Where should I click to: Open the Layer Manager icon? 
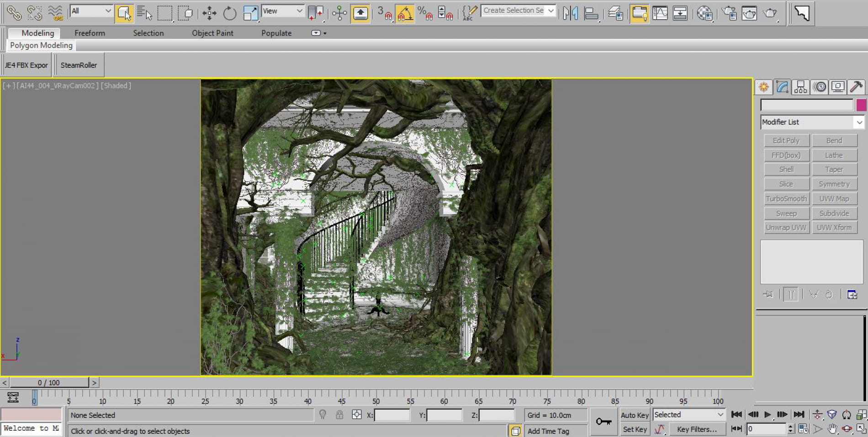[x=615, y=13]
